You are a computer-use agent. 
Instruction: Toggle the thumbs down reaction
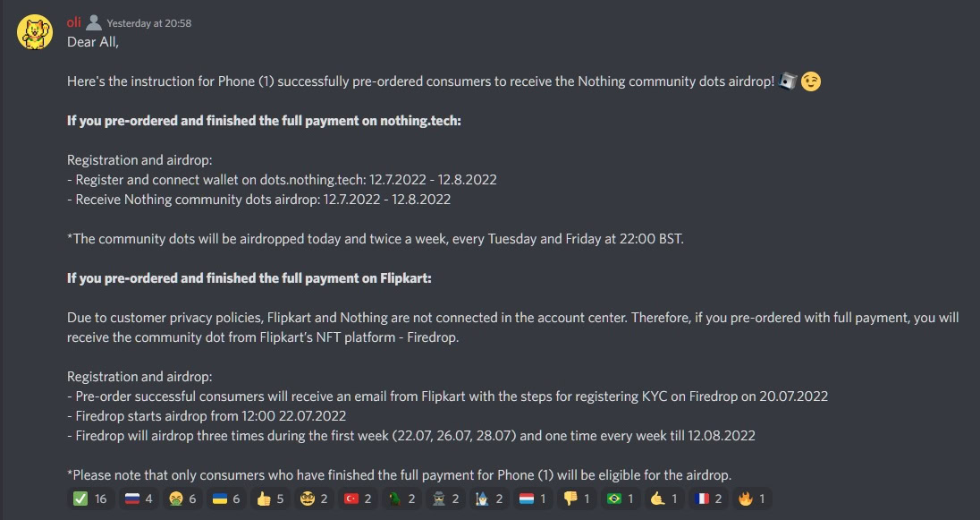575,499
